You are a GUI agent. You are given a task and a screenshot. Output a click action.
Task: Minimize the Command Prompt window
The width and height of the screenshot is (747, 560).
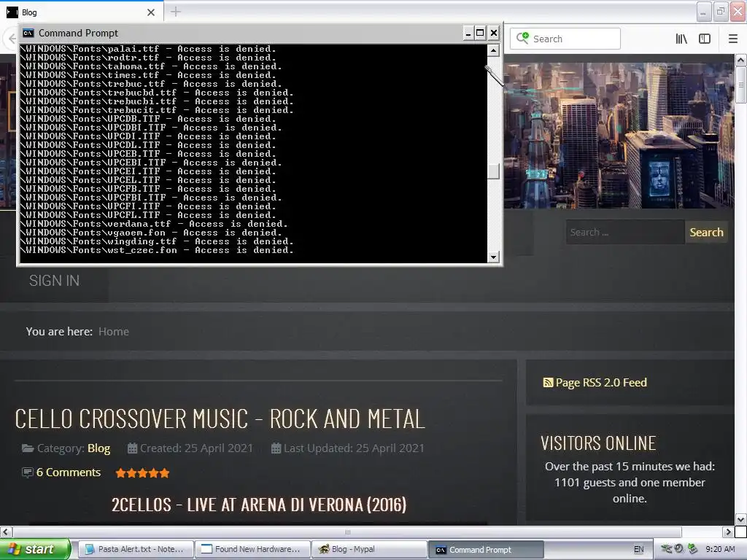click(x=468, y=33)
